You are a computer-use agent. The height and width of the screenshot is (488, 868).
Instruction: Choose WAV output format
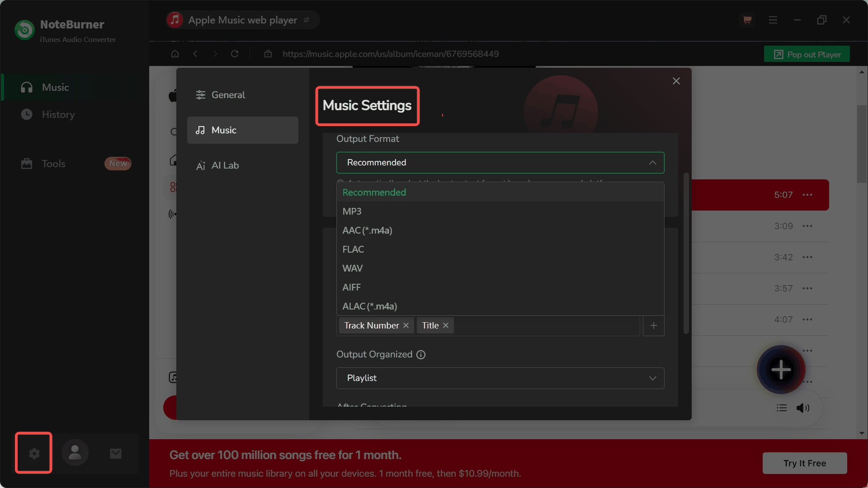(500, 268)
